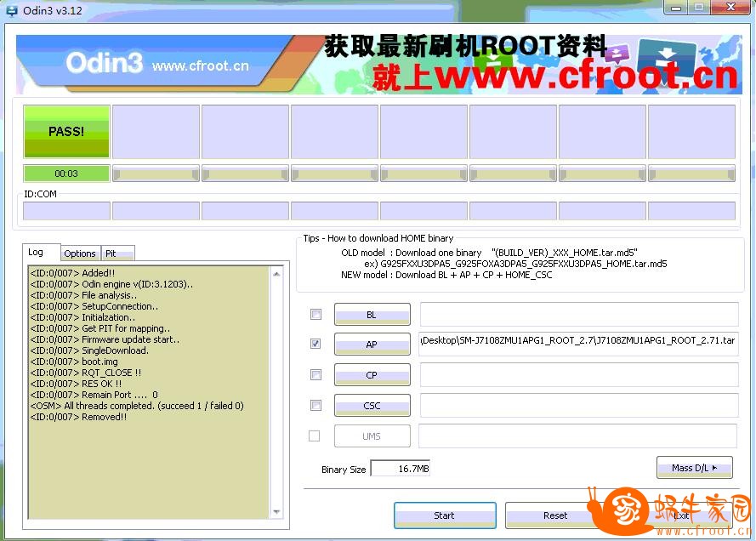Screen dimensions: 756x541
Task: Click the disabled UMS button
Action: point(372,436)
